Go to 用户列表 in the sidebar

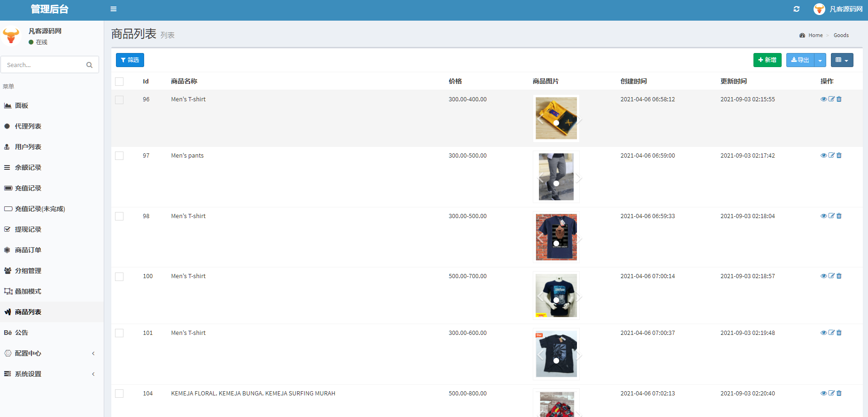(x=28, y=147)
